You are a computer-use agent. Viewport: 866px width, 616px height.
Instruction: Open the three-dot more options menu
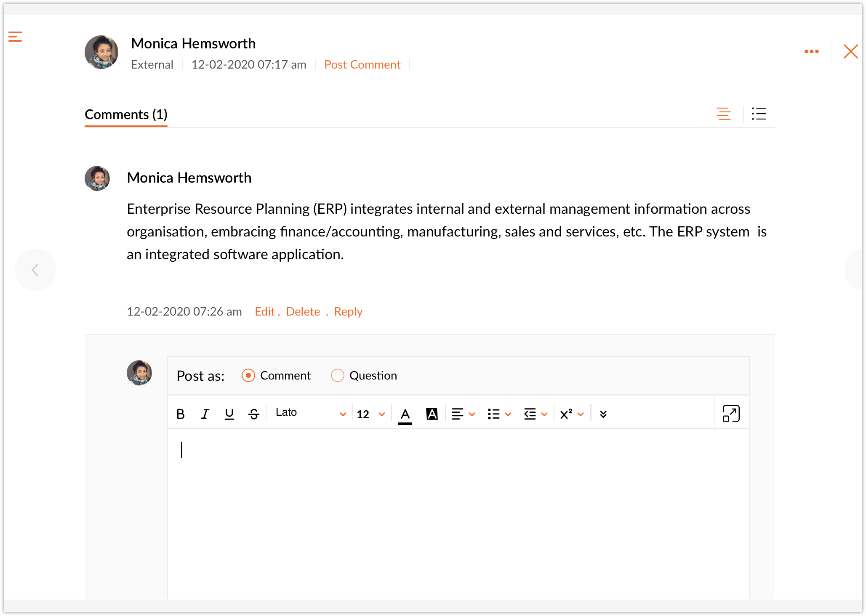(x=811, y=51)
